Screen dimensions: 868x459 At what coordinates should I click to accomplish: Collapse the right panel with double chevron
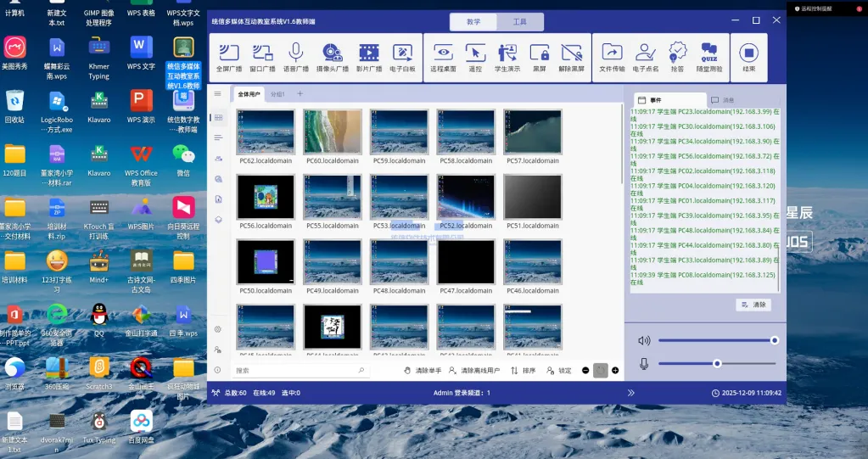coord(630,393)
